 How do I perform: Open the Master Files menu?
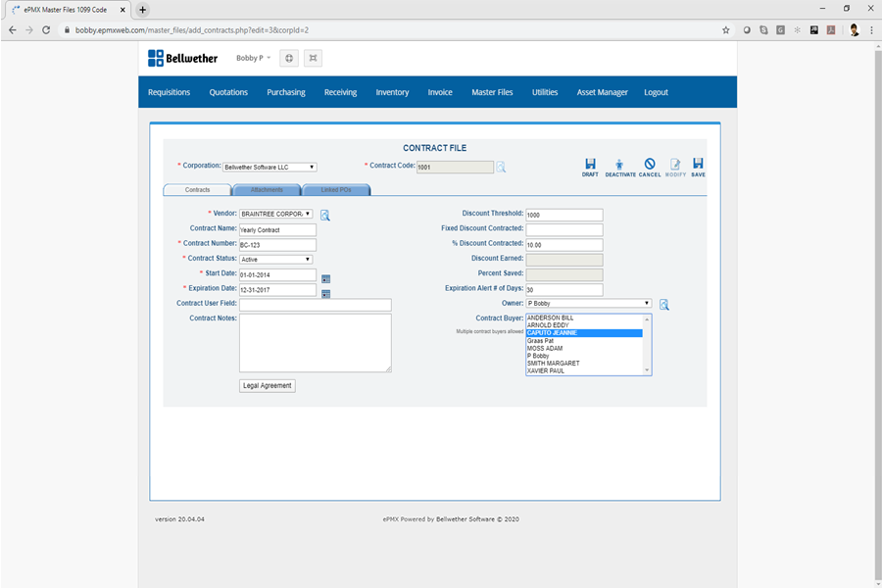[x=492, y=92]
